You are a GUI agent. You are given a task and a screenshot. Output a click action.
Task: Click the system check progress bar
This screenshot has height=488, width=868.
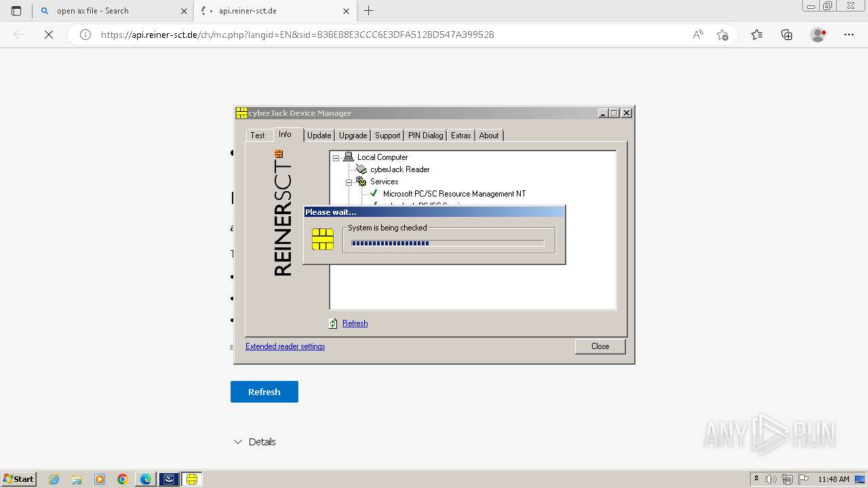pyautogui.click(x=448, y=243)
